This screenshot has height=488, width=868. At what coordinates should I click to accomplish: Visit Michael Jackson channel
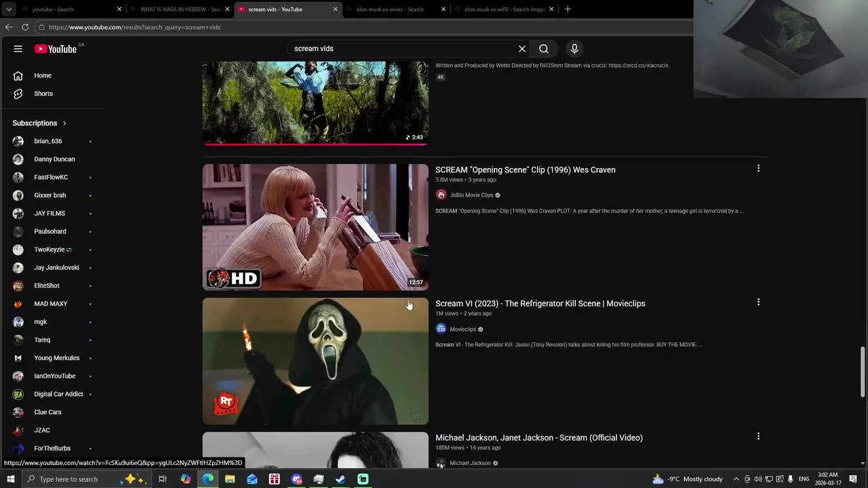point(470,464)
